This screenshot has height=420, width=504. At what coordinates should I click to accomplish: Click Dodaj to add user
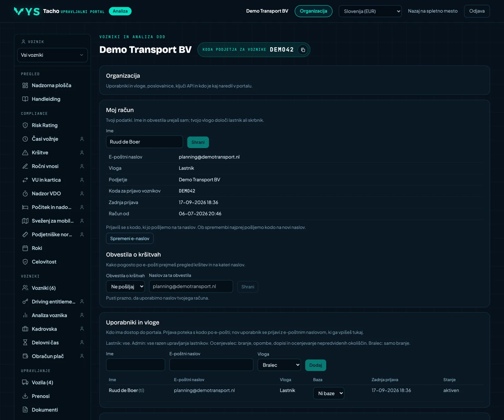click(316, 365)
